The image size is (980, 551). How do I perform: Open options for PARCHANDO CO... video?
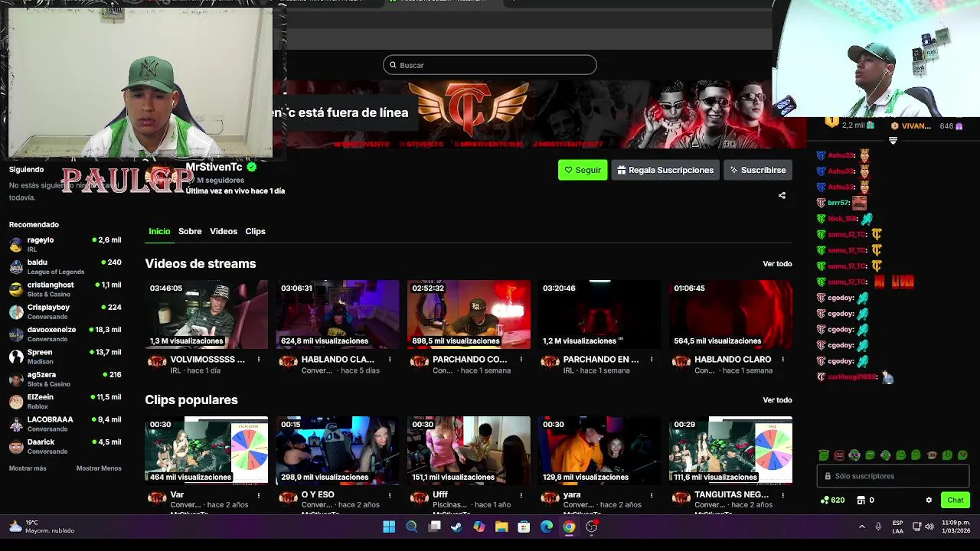tap(521, 360)
